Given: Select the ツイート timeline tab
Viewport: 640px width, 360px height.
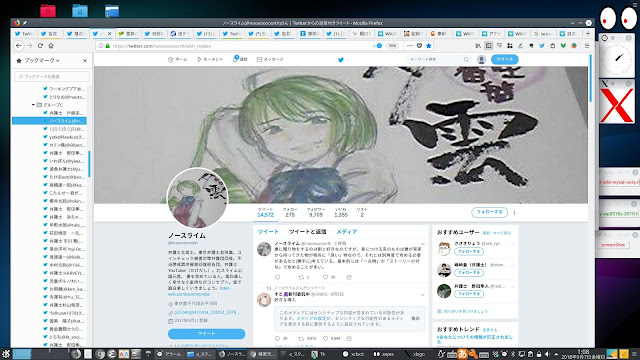Looking at the screenshot, I should [268, 231].
